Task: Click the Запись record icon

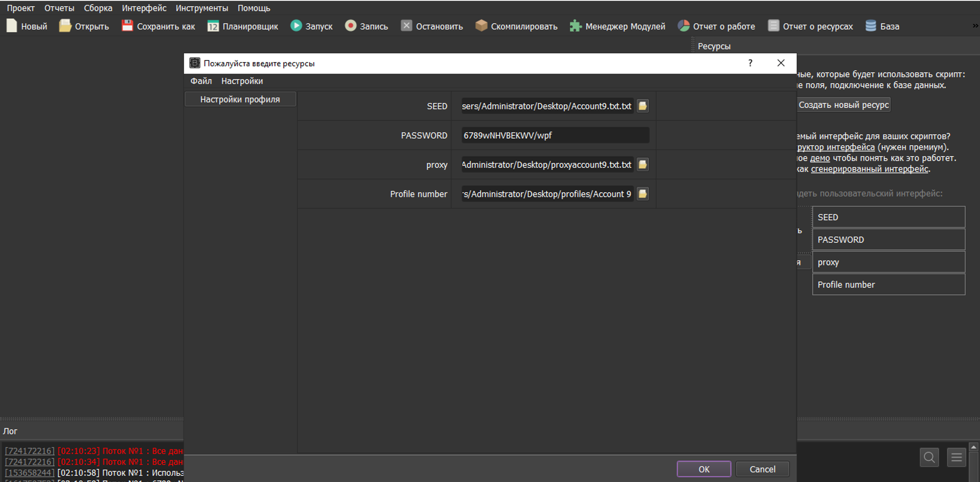Action: coord(350,26)
